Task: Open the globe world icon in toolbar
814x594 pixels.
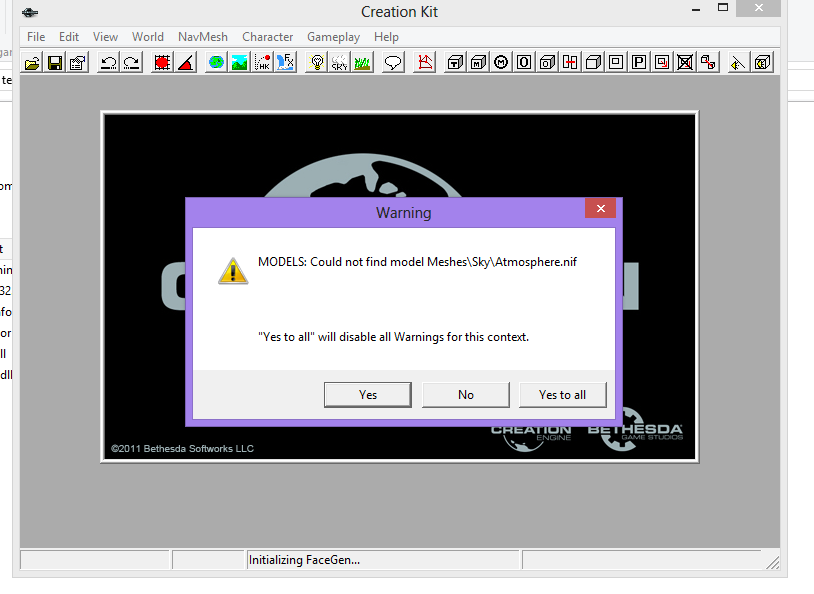Action: (x=216, y=62)
